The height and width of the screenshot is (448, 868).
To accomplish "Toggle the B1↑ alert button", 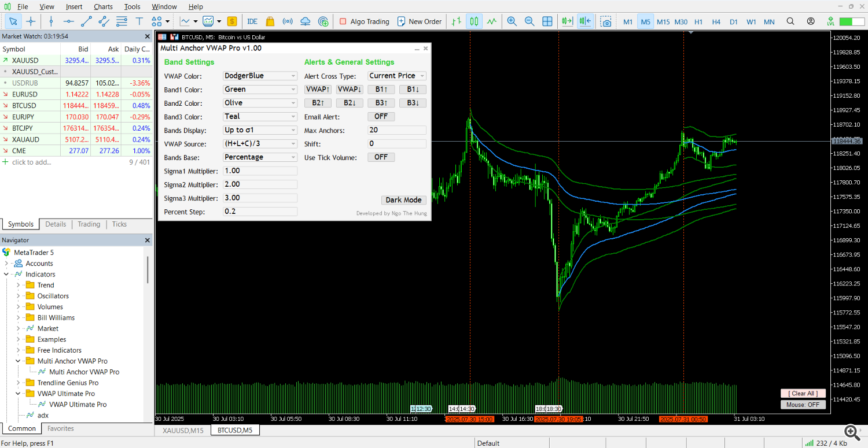I will 381,90.
